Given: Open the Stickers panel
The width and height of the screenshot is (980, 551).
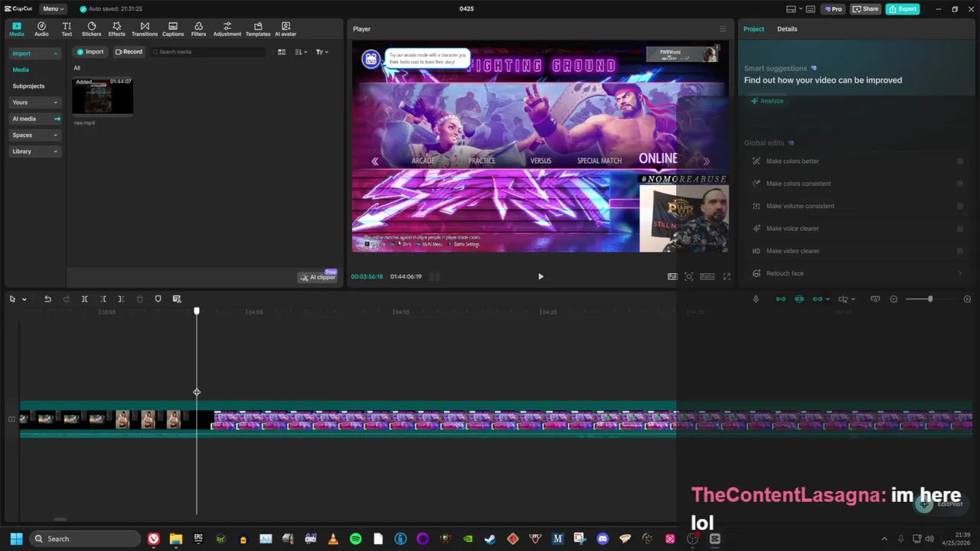Looking at the screenshot, I should click(x=92, y=29).
